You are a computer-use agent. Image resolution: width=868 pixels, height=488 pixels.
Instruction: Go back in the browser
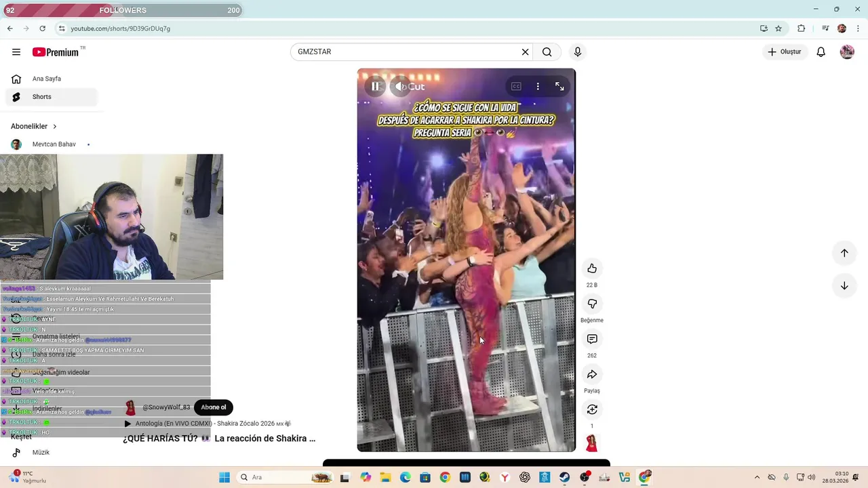click(x=9, y=28)
